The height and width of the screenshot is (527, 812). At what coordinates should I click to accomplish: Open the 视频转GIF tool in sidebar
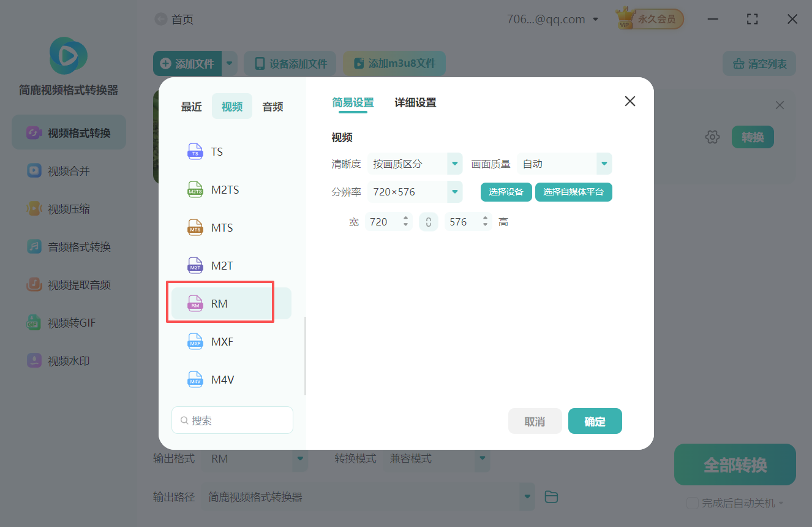tap(67, 322)
